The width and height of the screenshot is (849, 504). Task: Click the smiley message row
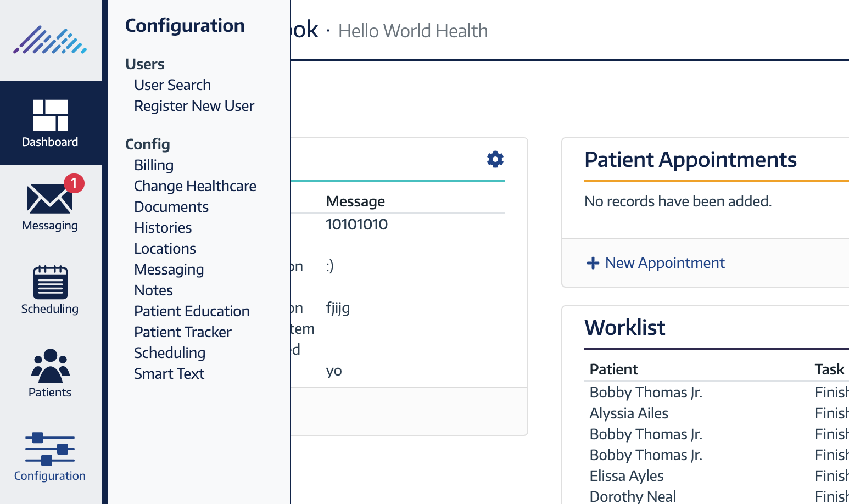[x=329, y=266]
